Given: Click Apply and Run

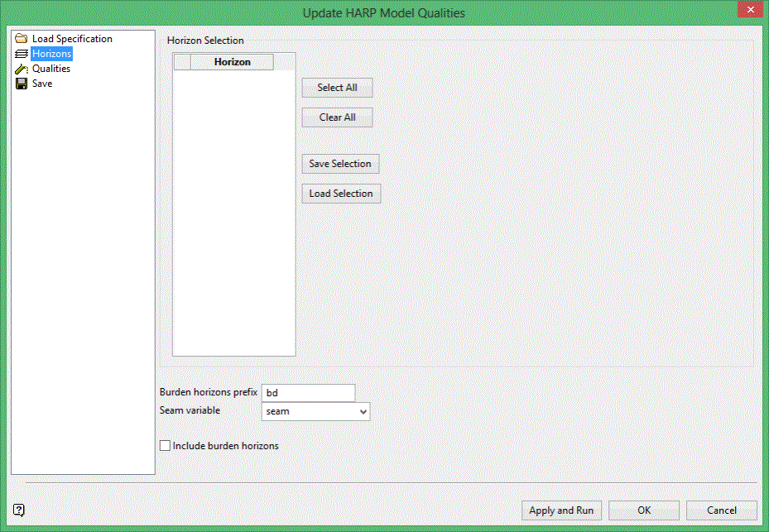Looking at the screenshot, I should pyautogui.click(x=561, y=510).
